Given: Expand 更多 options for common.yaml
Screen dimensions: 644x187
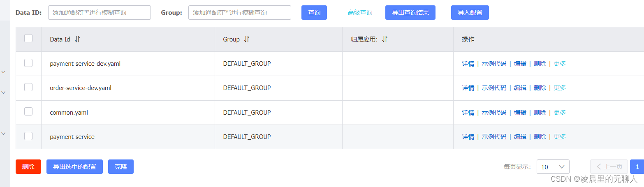Looking at the screenshot, I should click(560, 113).
